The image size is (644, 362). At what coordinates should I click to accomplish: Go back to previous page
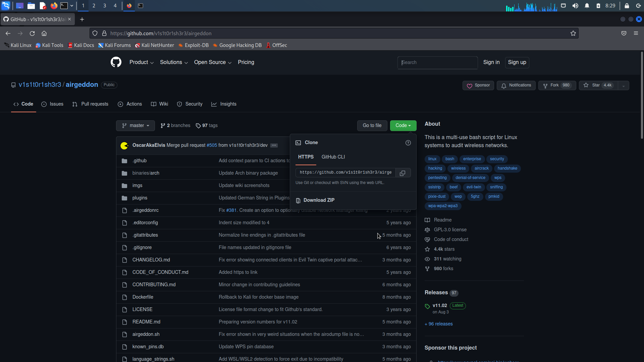8,33
